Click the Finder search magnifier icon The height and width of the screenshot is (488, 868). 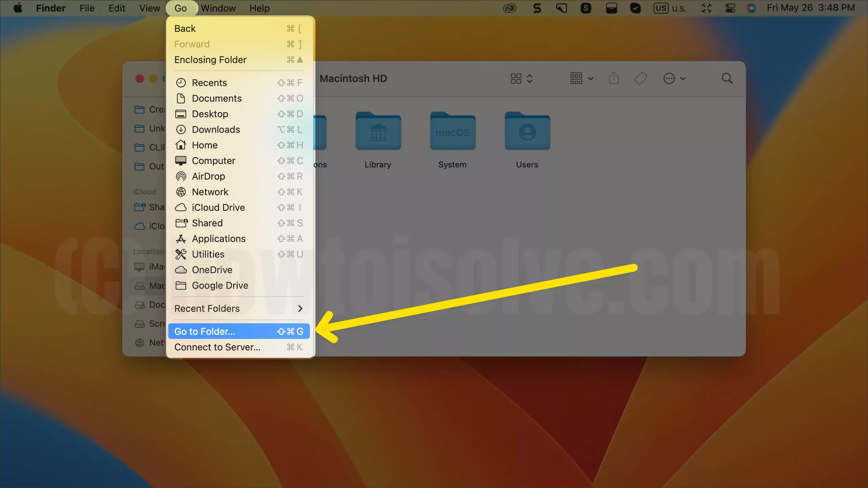tap(727, 79)
